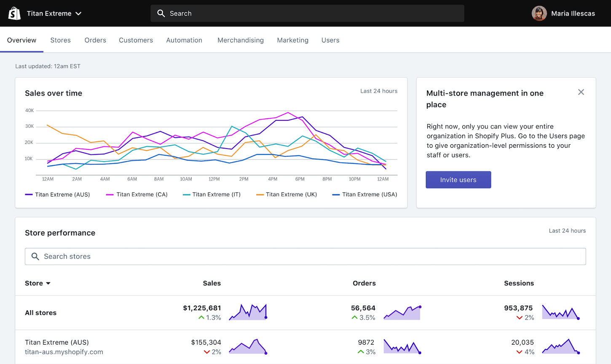Click red down arrow beside 4%

[x=520, y=352]
